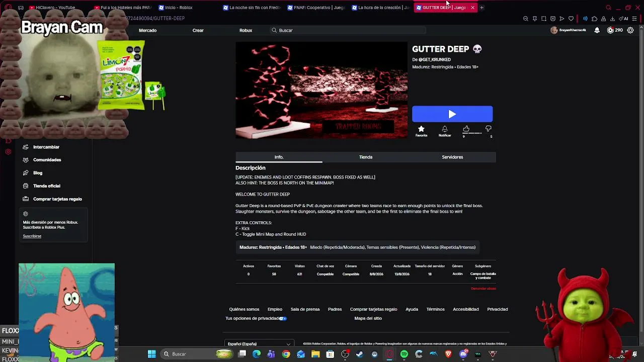The image size is (644, 362).
Task: Open Blog in the left sidebar
Action: click(38, 173)
